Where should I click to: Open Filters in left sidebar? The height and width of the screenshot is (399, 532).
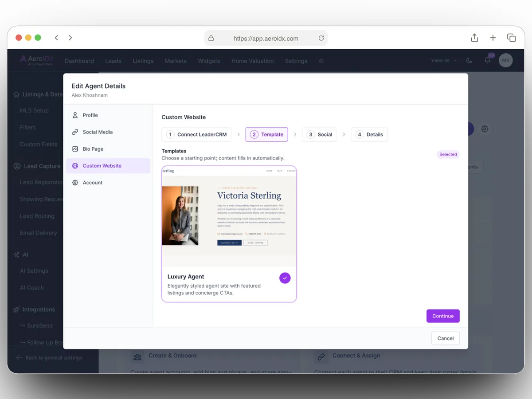pos(27,127)
